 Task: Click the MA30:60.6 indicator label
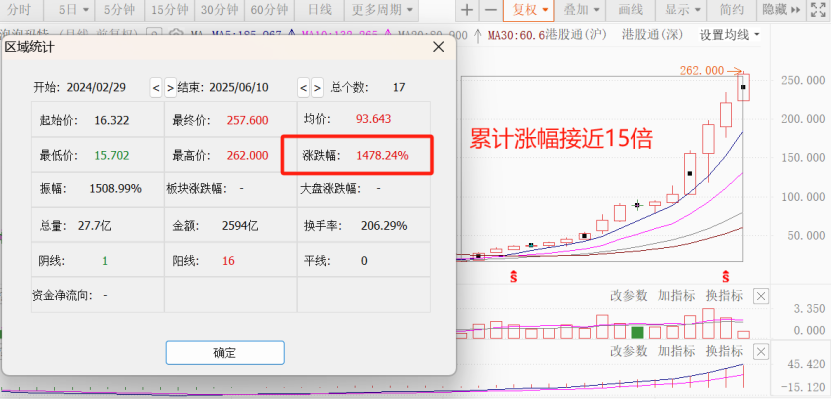(516, 35)
